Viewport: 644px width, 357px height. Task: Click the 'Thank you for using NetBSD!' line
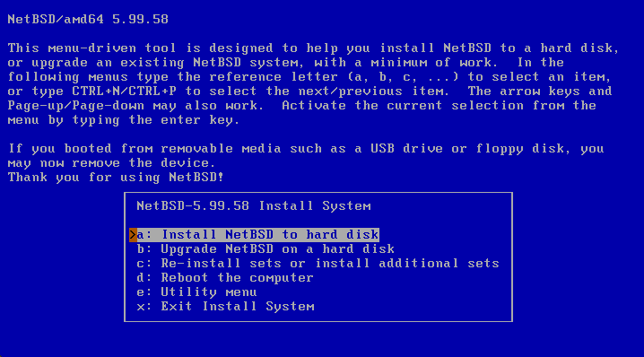click(116, 178)
